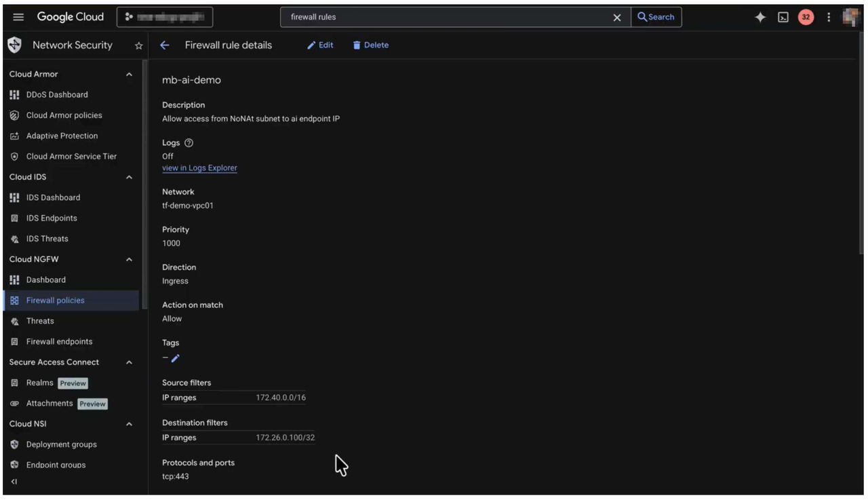Open Cloud Armor Service Tier
The image size is (868, 500).
pos(71,157)
